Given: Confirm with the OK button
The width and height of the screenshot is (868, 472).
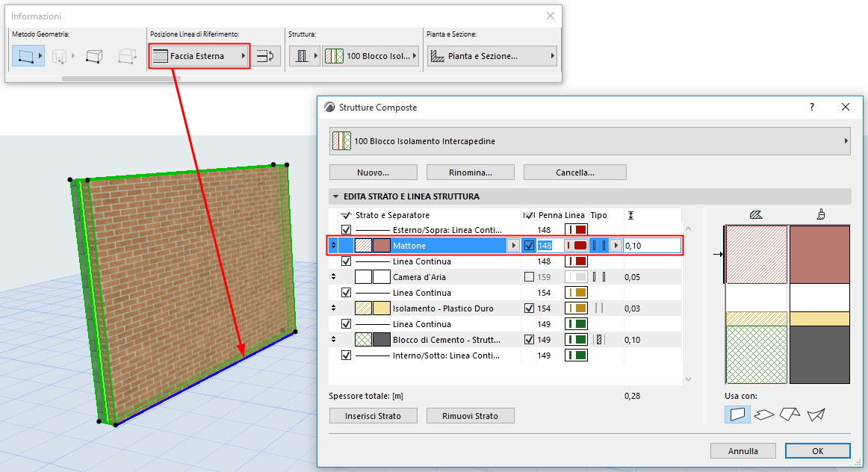Looking at the screenshot, I should click(x=818, y=451).
